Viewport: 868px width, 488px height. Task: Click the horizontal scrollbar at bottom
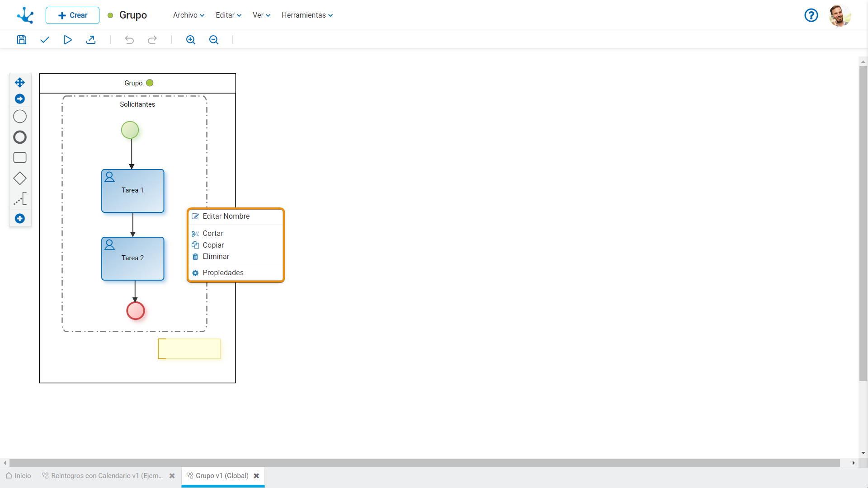pyautogui.click(x=425, y=463)
